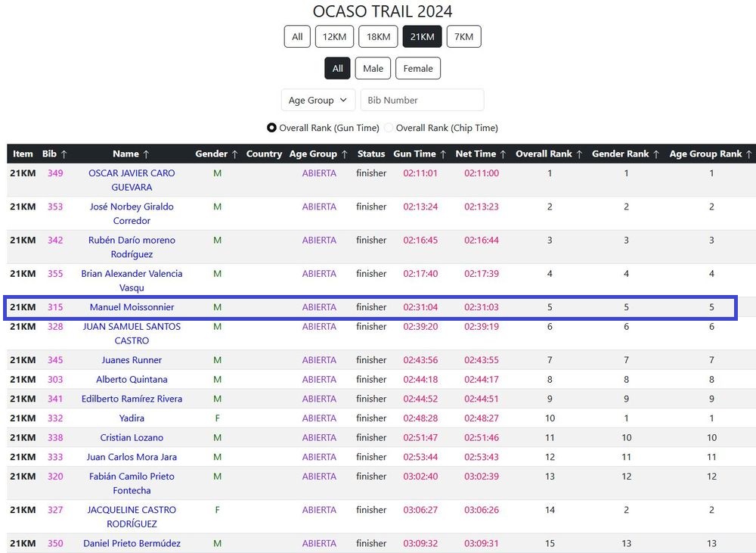Image resolution: width=756 pixels, height=553 pixels.
Task: Click the Bib Number search field
Action: (422, 100)
